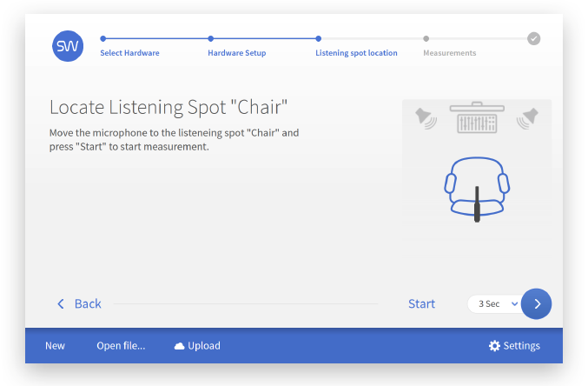
Task: Click the round blue next arrow button
Action: click(536, 303)
